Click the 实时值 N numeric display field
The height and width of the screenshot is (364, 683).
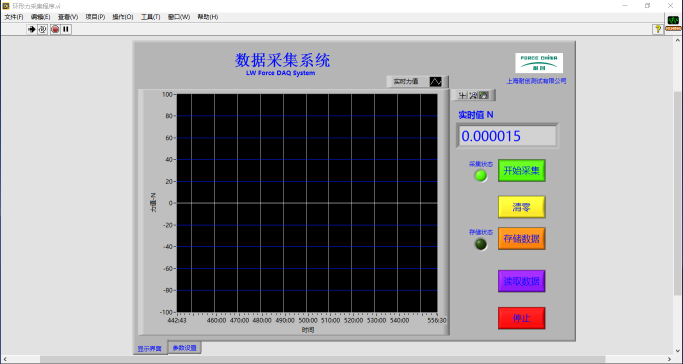(507, 136)
